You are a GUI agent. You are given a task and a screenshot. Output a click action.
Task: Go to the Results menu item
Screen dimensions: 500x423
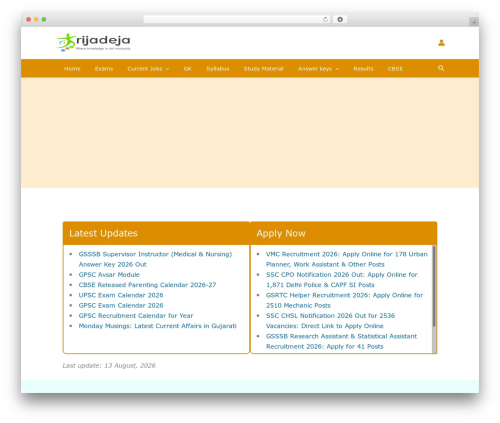coord(363,69)
